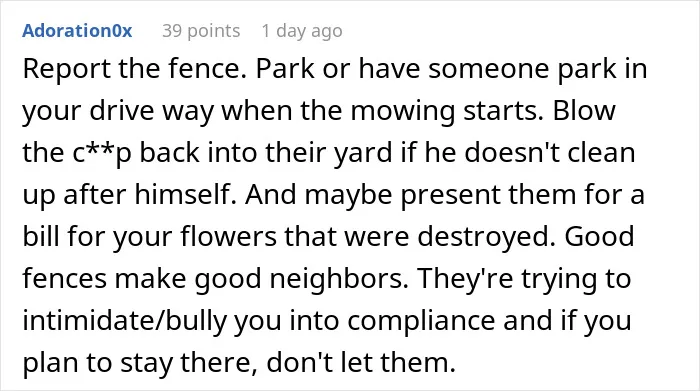Viewport: 700px width, 391px height.
Task: Click the phrase 'intimidate/bully' in the comment
Action: (x=125, y=321)
